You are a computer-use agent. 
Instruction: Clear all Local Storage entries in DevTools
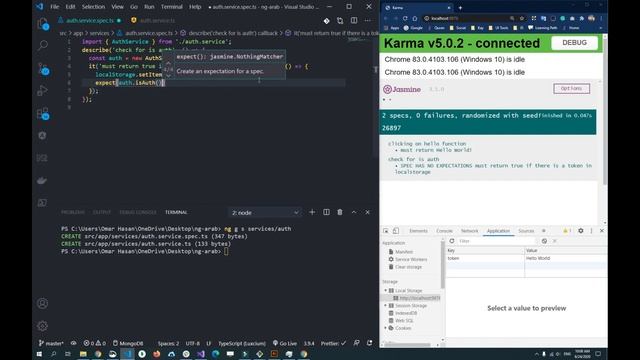click(x=544, y=241)
